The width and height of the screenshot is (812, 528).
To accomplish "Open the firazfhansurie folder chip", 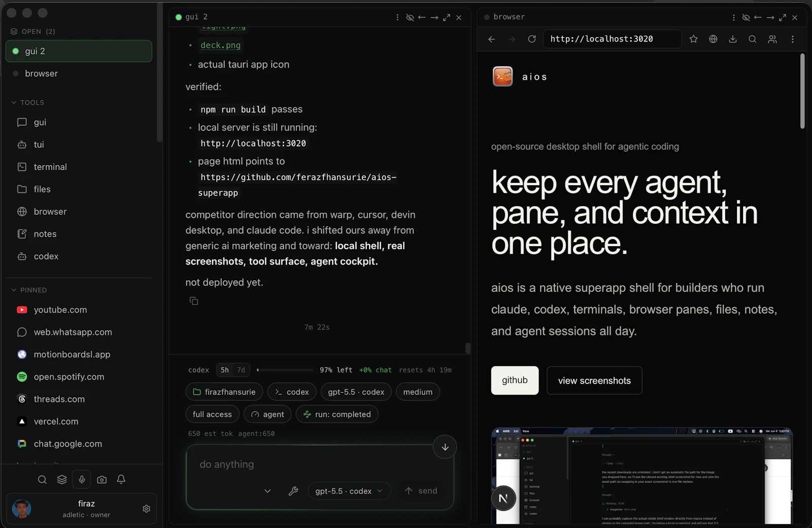I will click(x=224, y=392).
